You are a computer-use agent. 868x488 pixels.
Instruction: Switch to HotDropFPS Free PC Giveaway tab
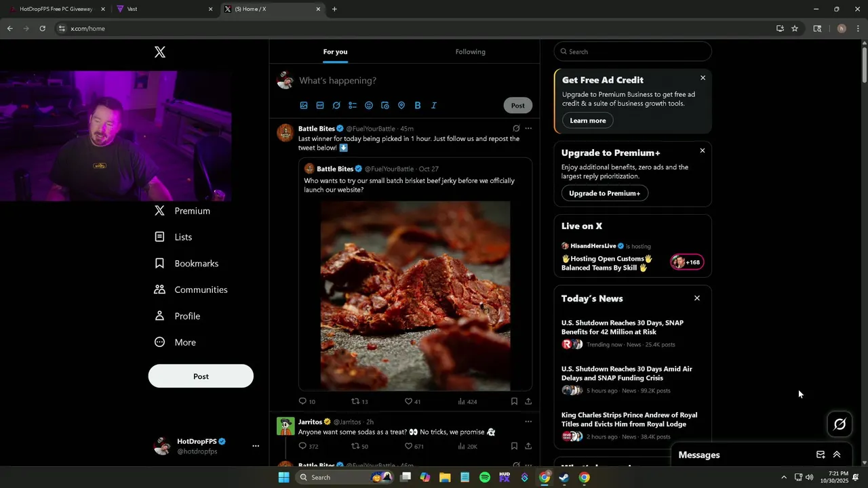pyautogui.click(x=56, y=9)
